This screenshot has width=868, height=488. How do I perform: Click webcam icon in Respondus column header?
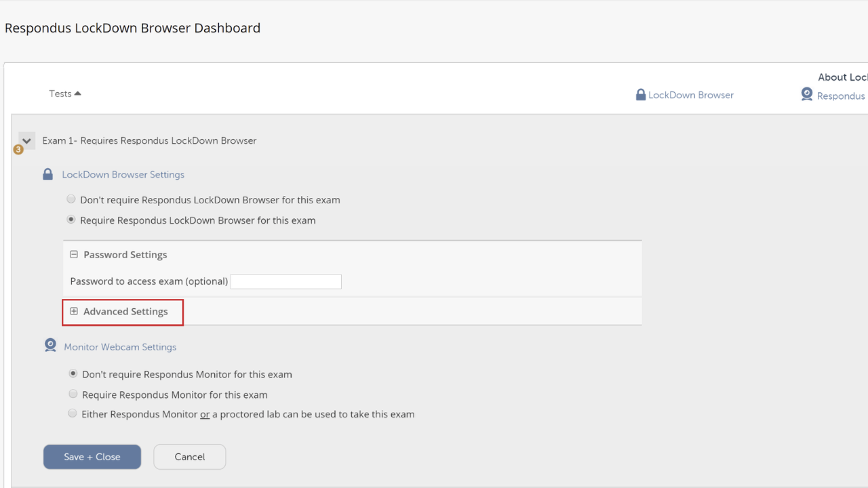806,95
